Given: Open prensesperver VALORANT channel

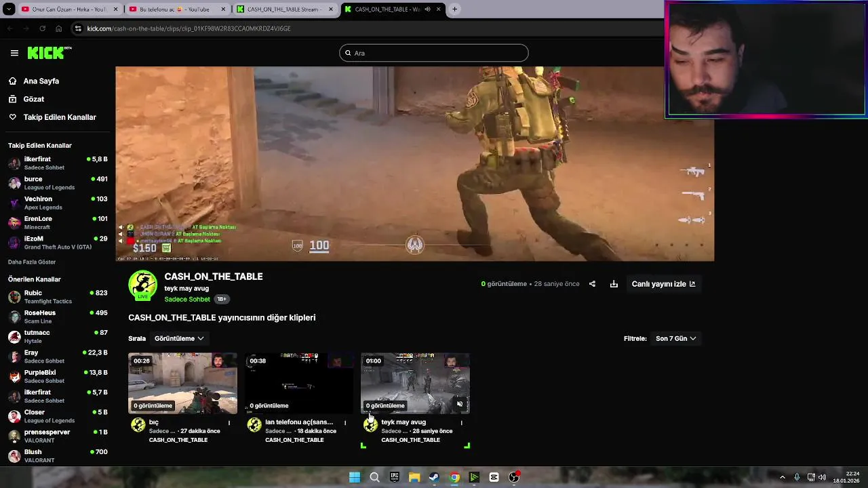Looking at the screenshot, I should [x=58, y=436].
